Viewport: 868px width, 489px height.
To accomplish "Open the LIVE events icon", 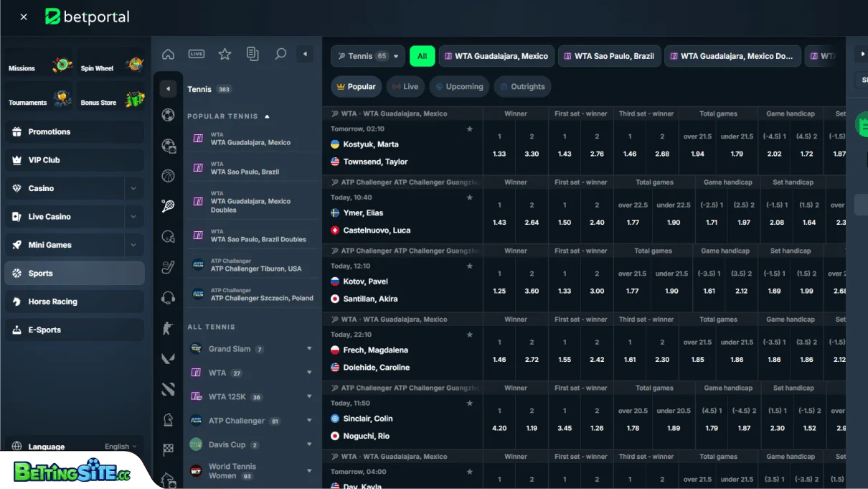I will (x=197, y=54).
